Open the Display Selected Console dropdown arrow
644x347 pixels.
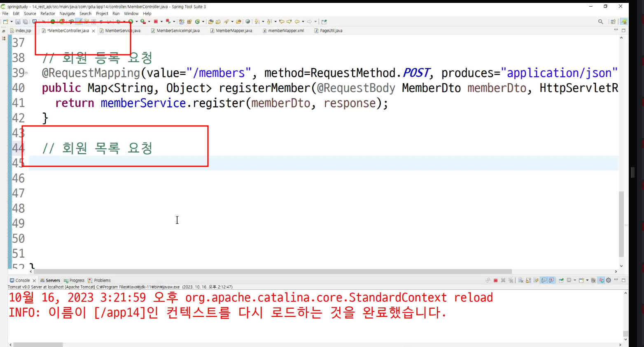pyautogui.click(x=575, y=280)
